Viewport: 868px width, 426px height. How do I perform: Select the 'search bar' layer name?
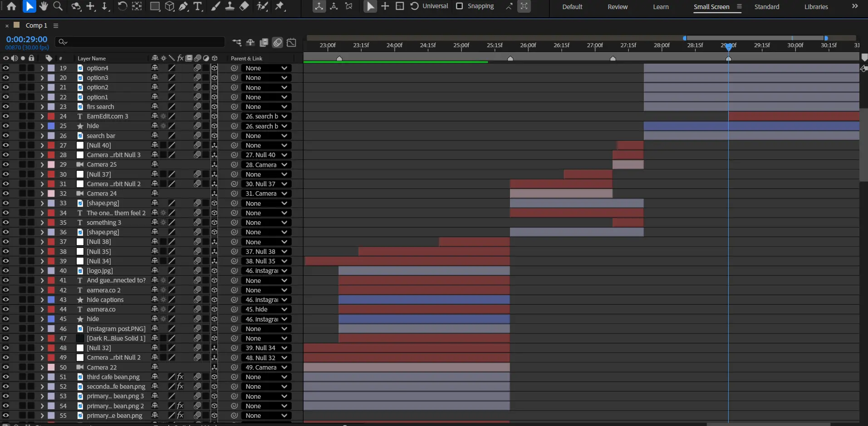[101, 136]
